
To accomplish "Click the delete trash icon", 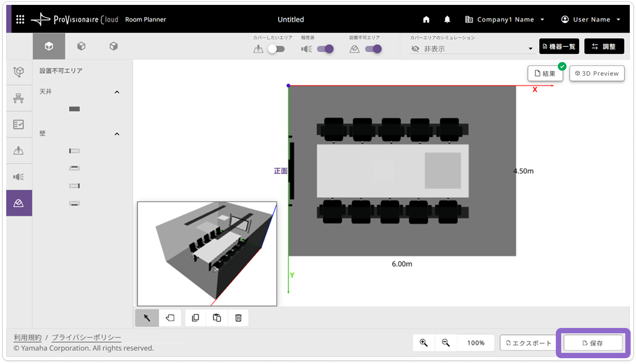I will (x=238, y=318).
